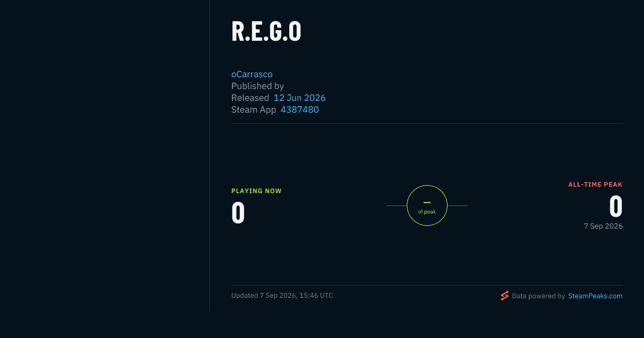Open Steam App ID 4387480 link
Viewport: 644px width, 338px height.
click(x=299, y=109)
